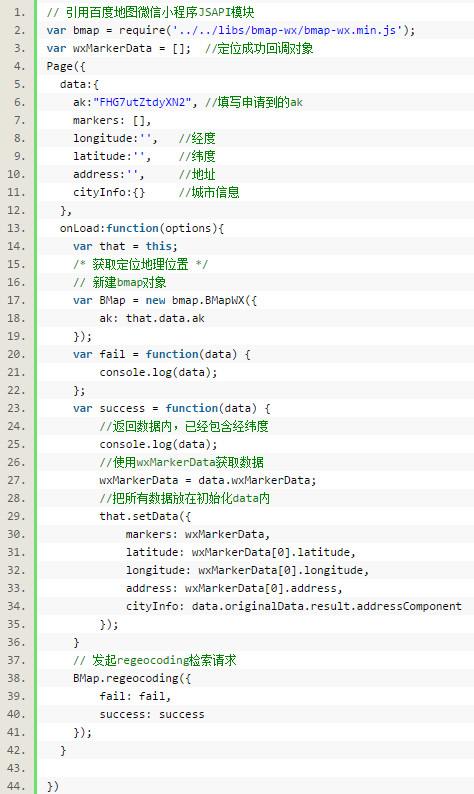This screenshot has width=474, height=794.
Task: Click 'BMap.regeocoding({' on line 38
Action: tap(132, 678)
